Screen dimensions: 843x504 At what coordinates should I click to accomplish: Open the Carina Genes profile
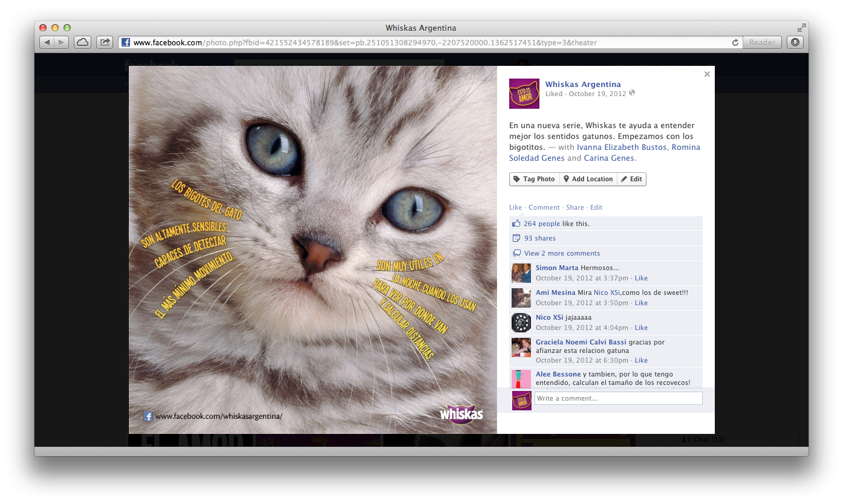click(x=609, y=158)
